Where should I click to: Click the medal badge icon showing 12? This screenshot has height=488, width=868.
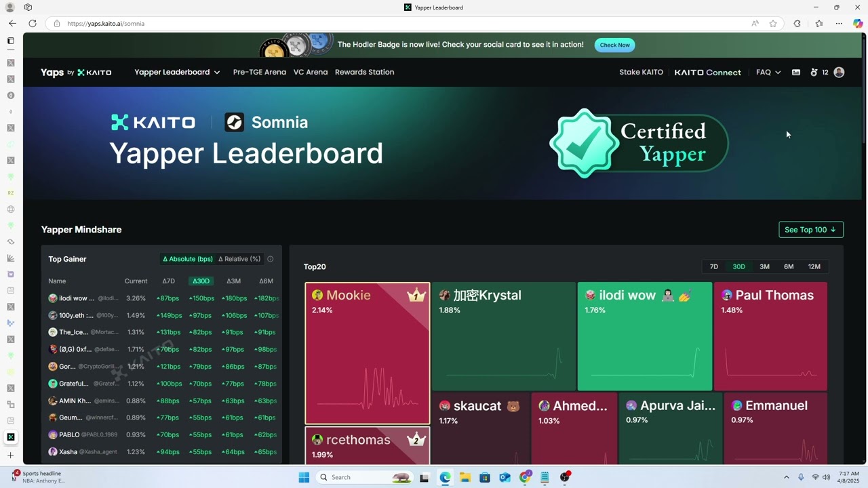coord(818,73)
